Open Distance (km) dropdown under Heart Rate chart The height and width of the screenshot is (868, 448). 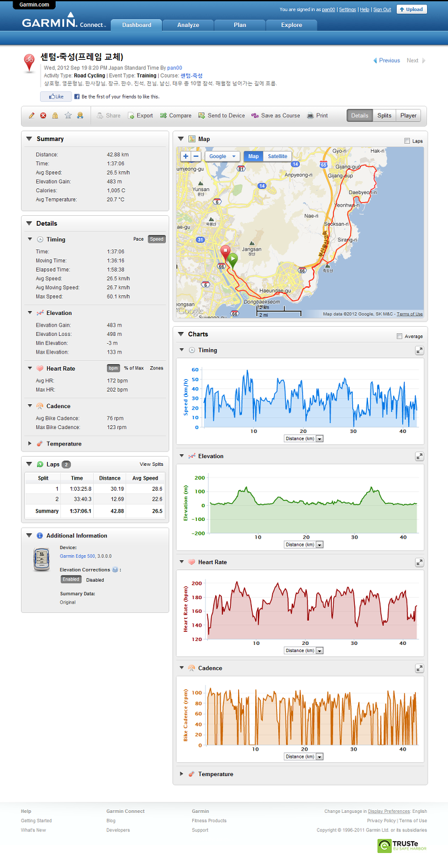pyautogui.click(x=304, y=650)
